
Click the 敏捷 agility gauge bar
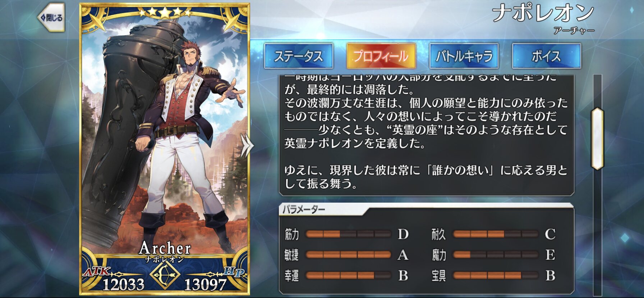pyautogui.click(x=348, y=255)
